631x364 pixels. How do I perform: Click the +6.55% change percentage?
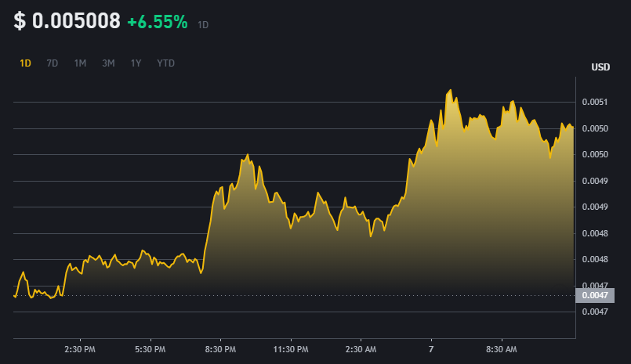(158, 22)
